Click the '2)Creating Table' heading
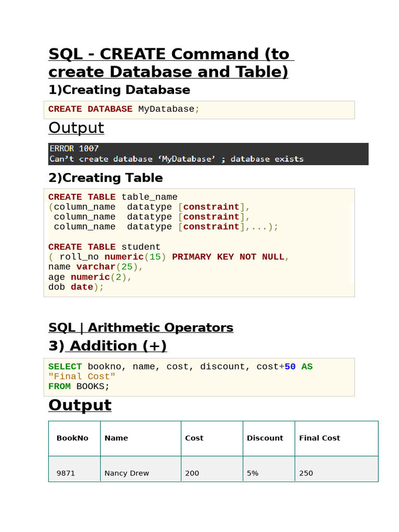 (x=105, y=178)
